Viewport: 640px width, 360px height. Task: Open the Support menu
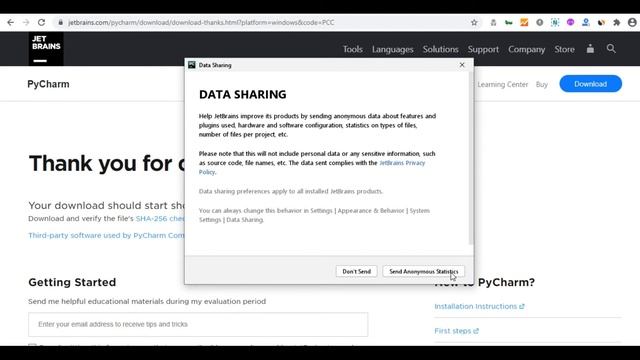(483, 49)
